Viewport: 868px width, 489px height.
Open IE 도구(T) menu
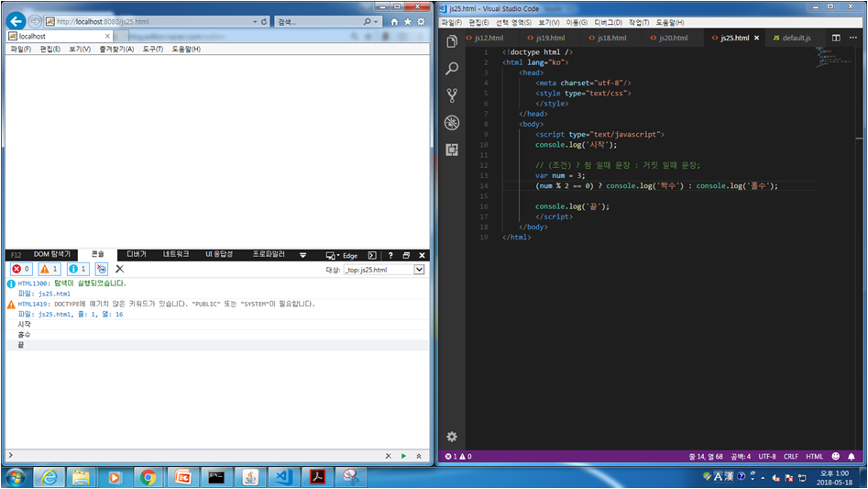pyautogui.click(x=153, y=49)
